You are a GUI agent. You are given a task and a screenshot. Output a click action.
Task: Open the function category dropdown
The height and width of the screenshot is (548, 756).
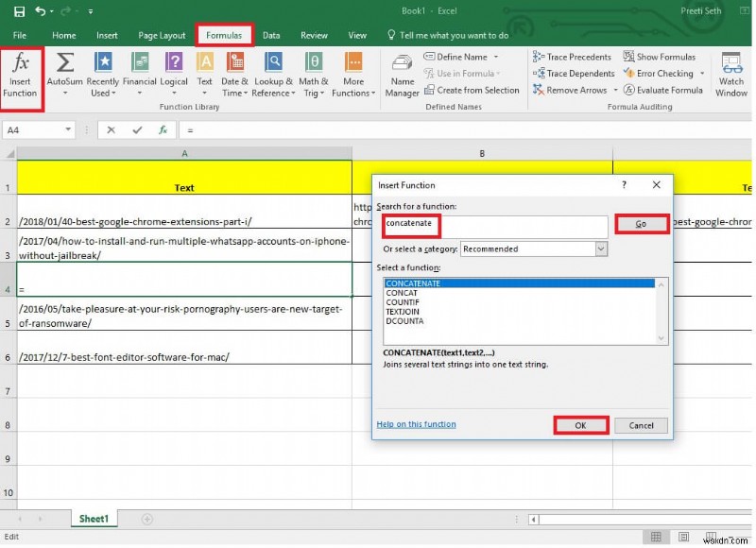(599, 248)
